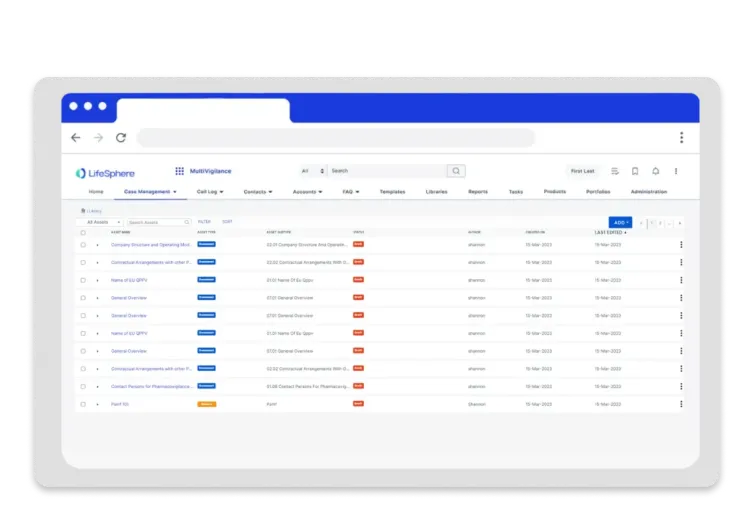Open the nine-dot app launcher grid

point(179,171)
